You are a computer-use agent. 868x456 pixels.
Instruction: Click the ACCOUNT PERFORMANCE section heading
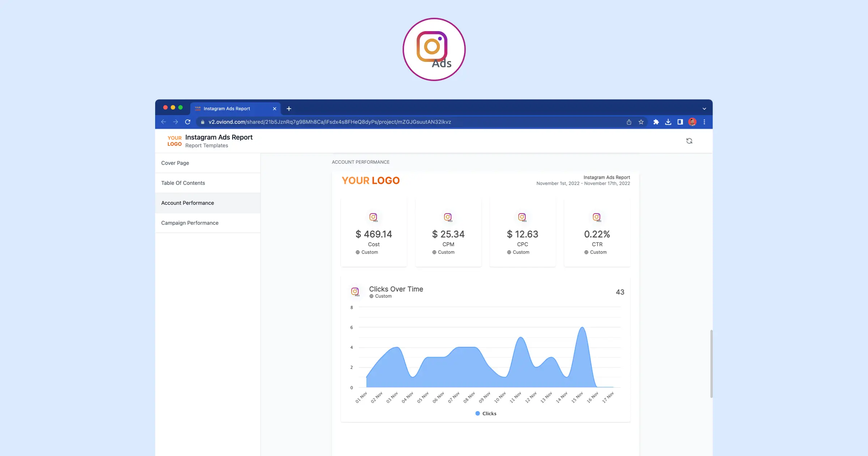pos(361,162)
